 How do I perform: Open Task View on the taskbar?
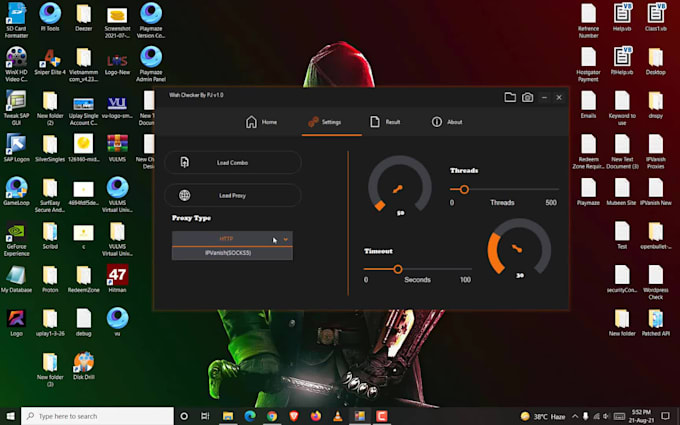[x=205, y=416]
